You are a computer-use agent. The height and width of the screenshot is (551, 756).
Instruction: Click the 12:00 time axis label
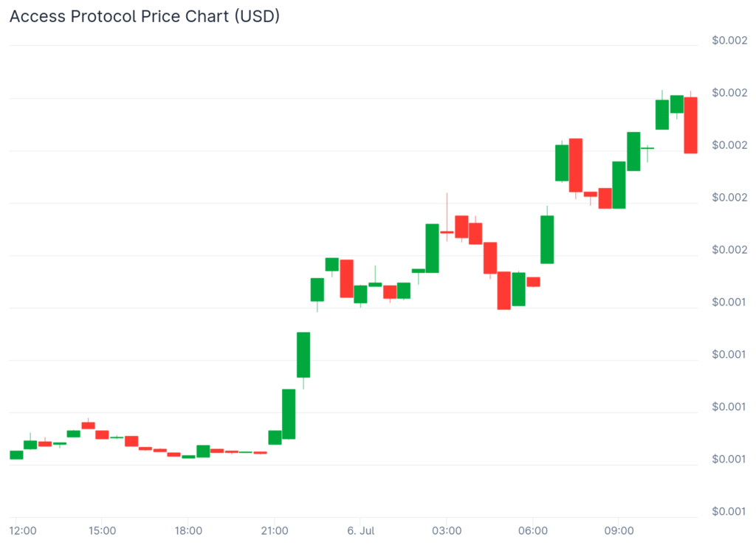(x=23, y=530)
